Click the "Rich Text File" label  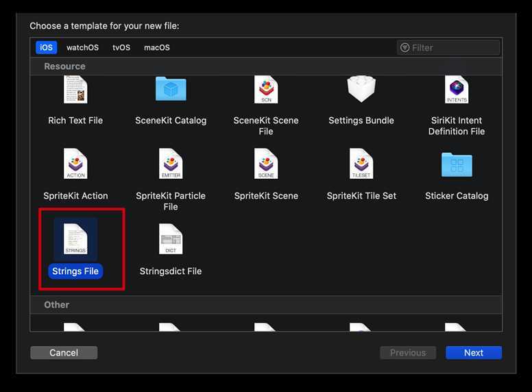(75, 121)
